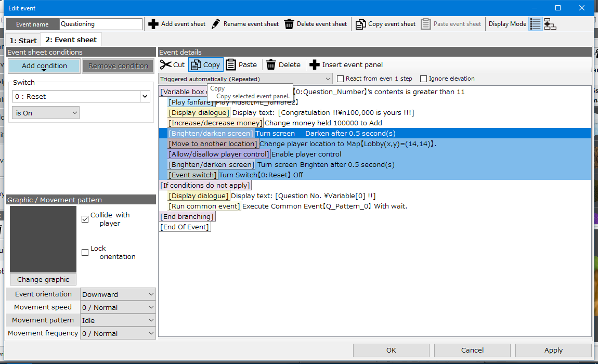Delete the selected event panel
This screenshot has height=364, width=598.
click(x=283, y=65)
